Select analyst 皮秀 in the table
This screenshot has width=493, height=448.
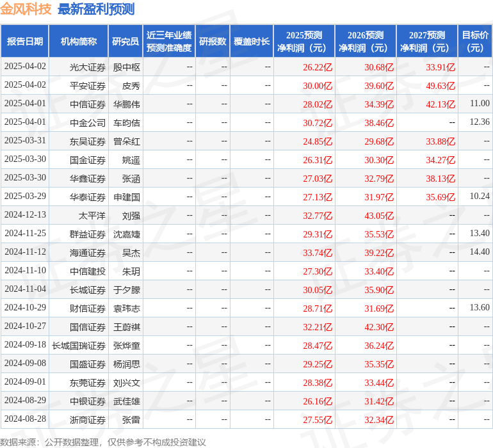[x=131, y=86]
